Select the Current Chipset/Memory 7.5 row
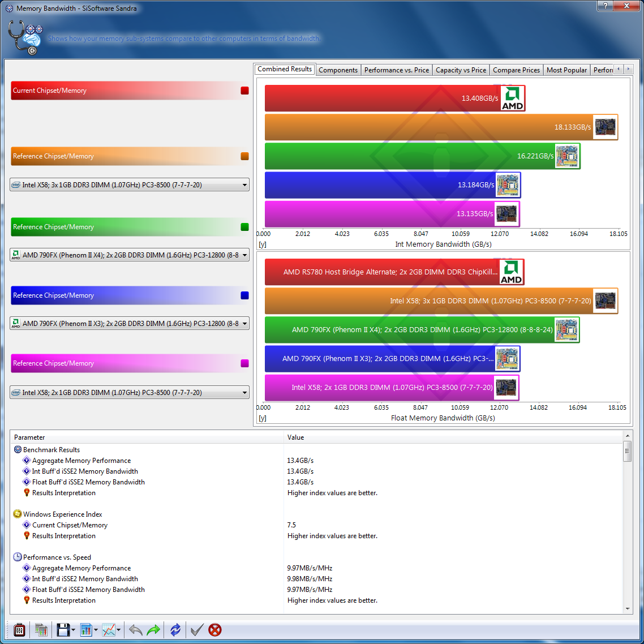644x644 pixels. coord(316,525)
